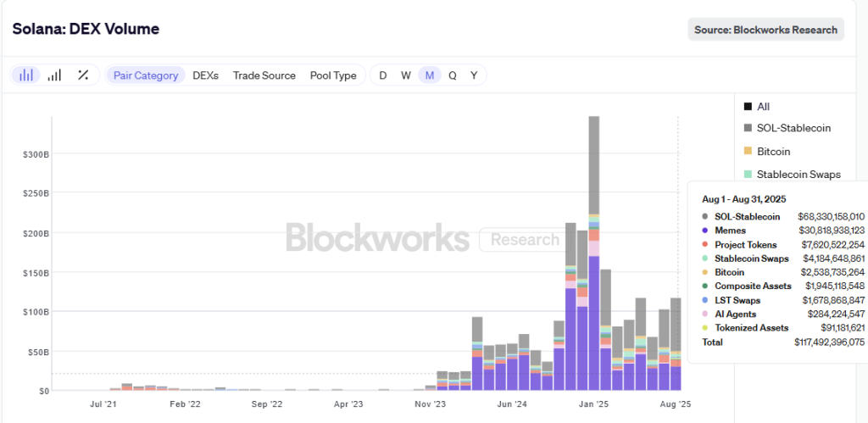
Task: Click the gray SOL-Stablecoin legend square
Action: click(x=748, y=128)
